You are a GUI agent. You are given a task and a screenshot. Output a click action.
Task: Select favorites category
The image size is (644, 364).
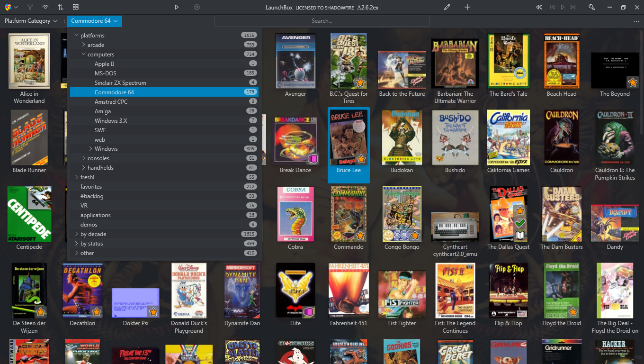click(x=164, y=187)
